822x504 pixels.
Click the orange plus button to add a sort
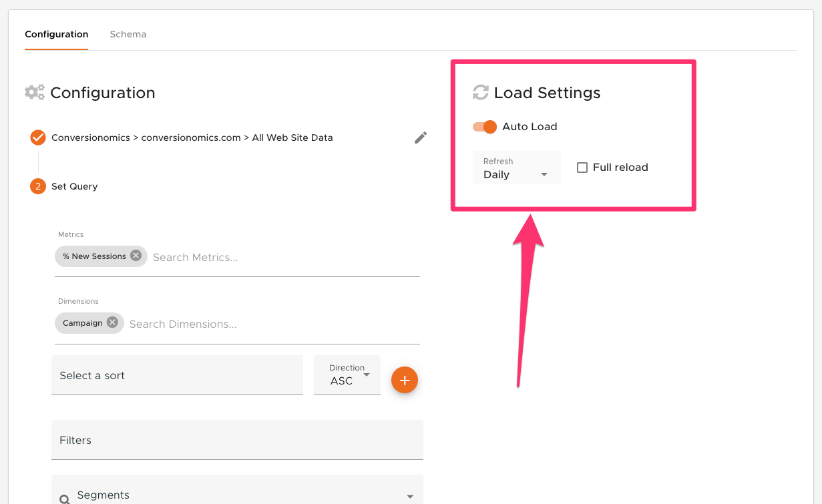pyautogui.click(x=405, y=380)
